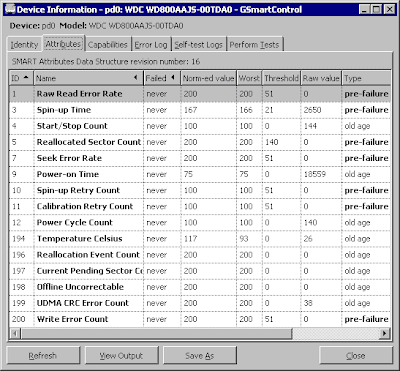Select the Reallocation Event Count row
Viewport: 400px width, 371px height.
pyautogui.click(x=200, y=255)
